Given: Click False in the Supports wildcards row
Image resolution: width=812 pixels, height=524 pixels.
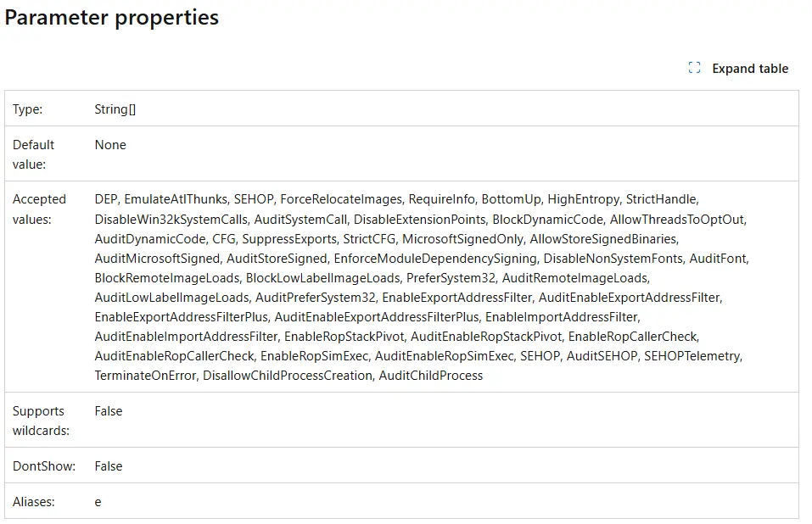Looking at the screenshot, I should pos(109,411).
